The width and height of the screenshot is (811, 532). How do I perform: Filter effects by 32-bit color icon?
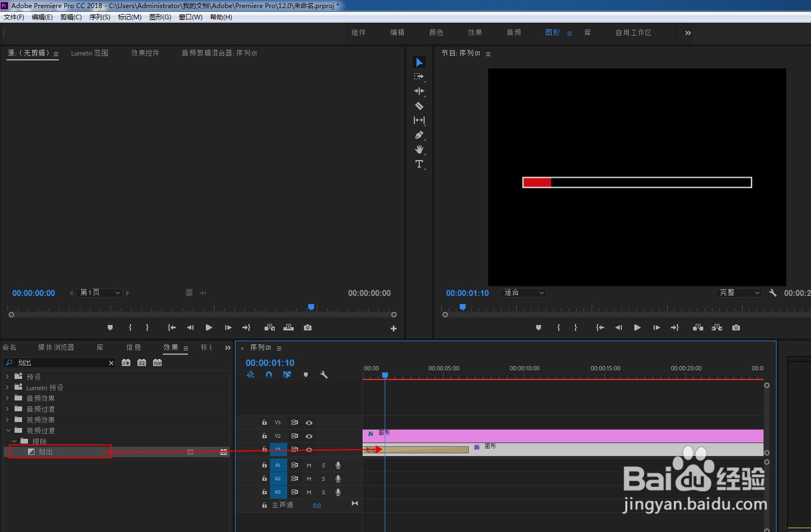(x=142, y=363)
